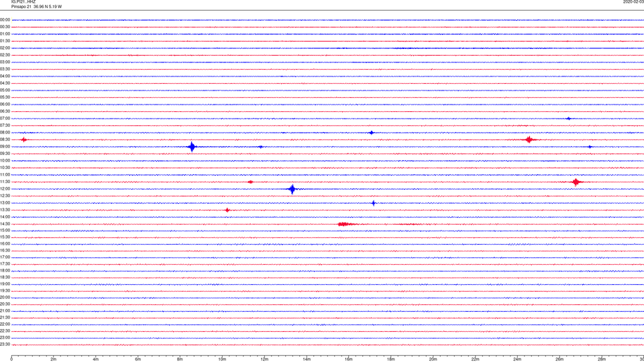Click the 6m axis tick label
This screenshot has width=644, height=362.
click(x=138, y=359)
